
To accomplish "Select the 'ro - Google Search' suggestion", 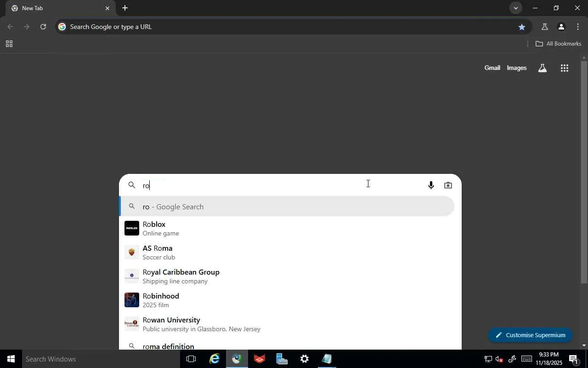I will click(287, 207).
